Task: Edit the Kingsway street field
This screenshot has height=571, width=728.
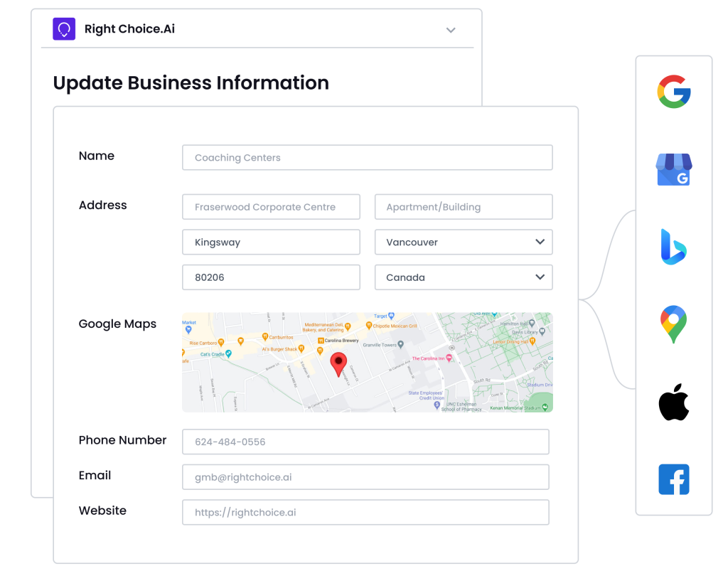Action: click(x=271, y=242)
